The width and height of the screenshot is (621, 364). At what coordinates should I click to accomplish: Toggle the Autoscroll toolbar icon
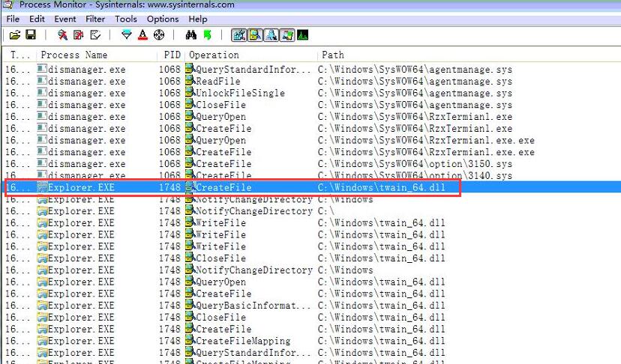click(79, 35)
